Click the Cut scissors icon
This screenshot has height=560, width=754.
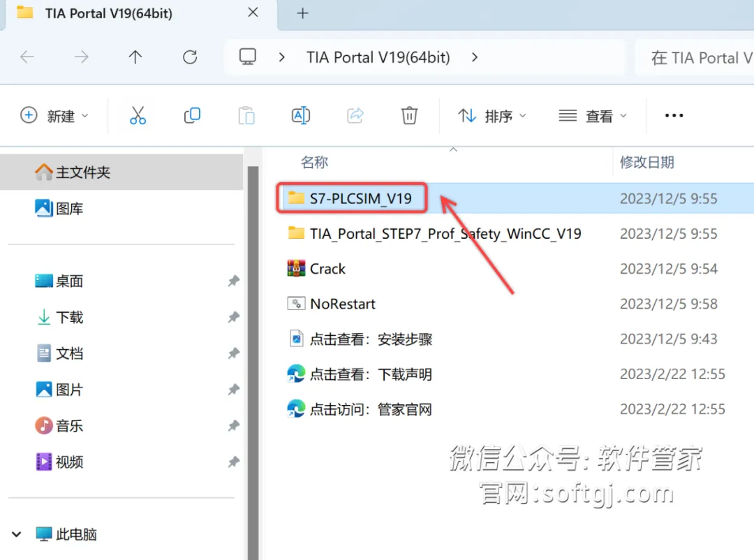click(x=138, y=115)
